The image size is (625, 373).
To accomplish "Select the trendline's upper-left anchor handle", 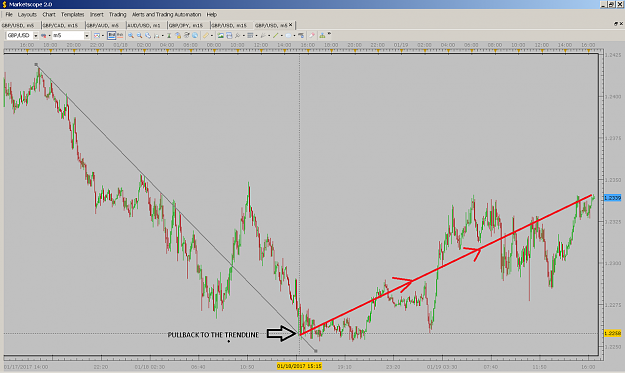I will 36,64.
